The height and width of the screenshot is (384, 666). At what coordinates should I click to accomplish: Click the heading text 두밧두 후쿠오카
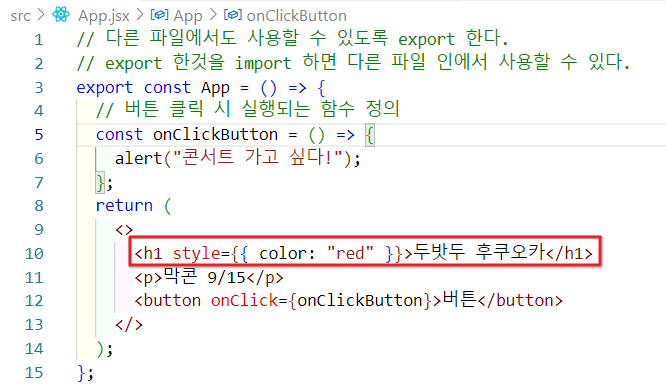(479, 251)
